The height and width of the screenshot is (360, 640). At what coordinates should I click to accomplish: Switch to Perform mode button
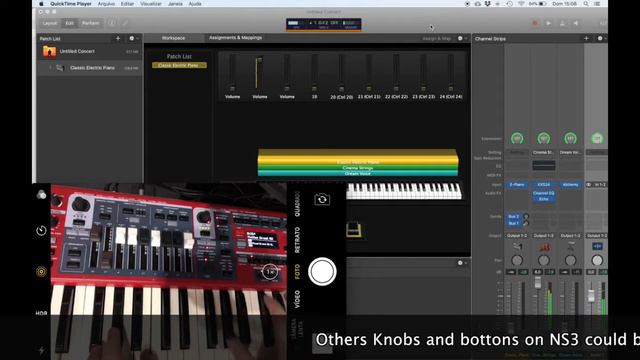(90, 23)
